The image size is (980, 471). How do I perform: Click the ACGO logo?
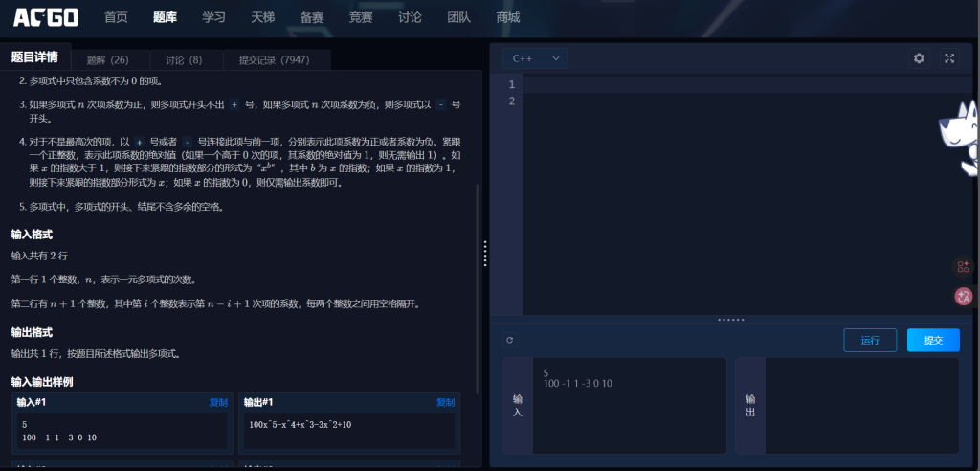pyautogui.click(x=46, y=17)
